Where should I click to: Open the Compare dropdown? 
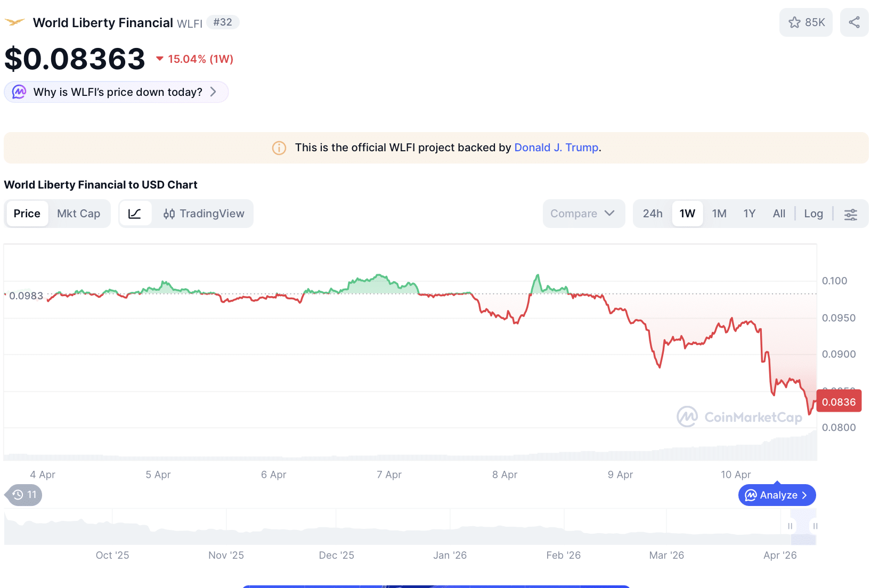click(583, 214)
